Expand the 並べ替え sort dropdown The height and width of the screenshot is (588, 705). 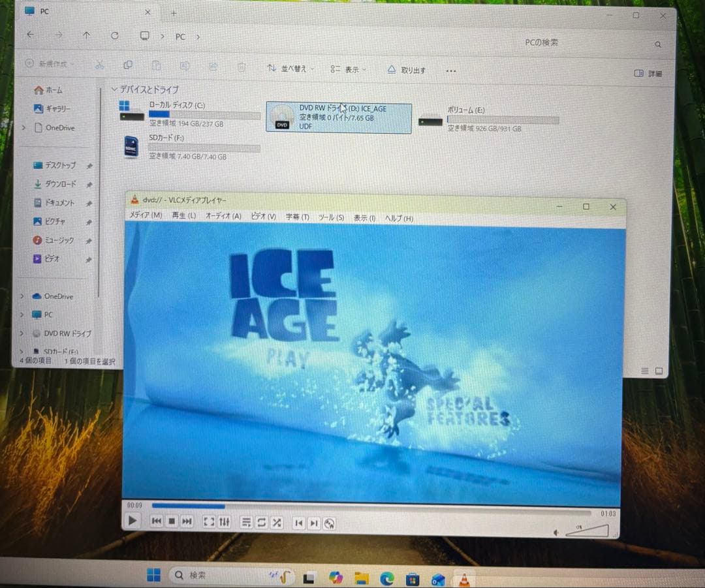click(290, 69)
